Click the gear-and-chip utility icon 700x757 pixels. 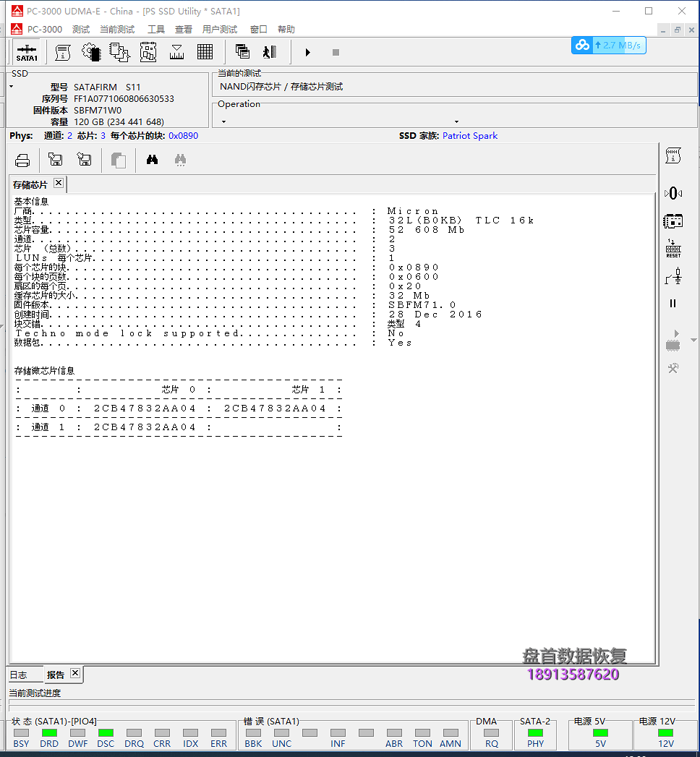91,52
